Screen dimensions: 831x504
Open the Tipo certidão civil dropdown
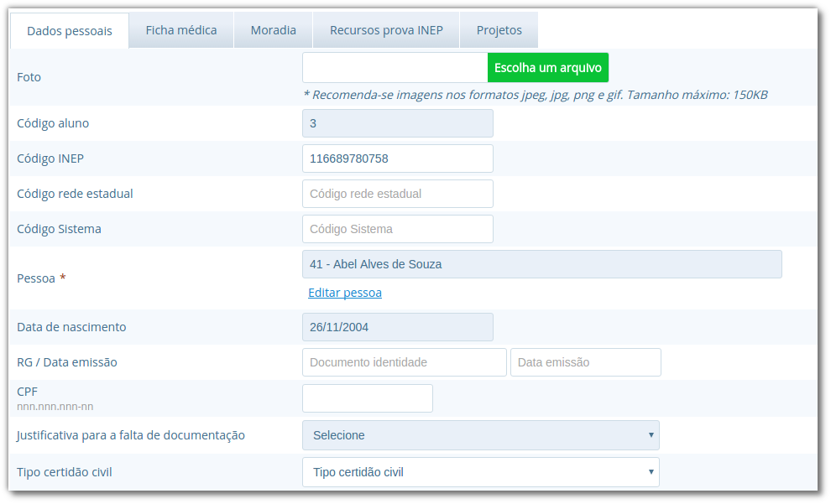pos(480,472)
